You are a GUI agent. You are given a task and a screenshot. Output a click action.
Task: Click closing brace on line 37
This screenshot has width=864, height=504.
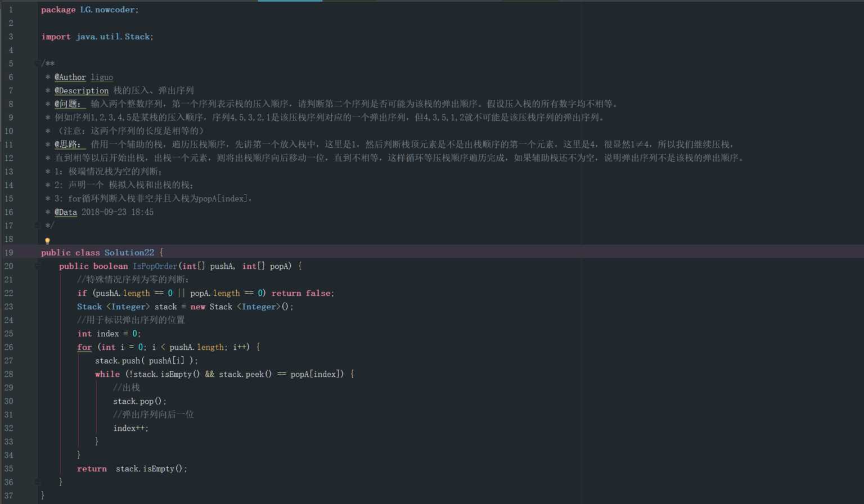[x=43, y=496]
